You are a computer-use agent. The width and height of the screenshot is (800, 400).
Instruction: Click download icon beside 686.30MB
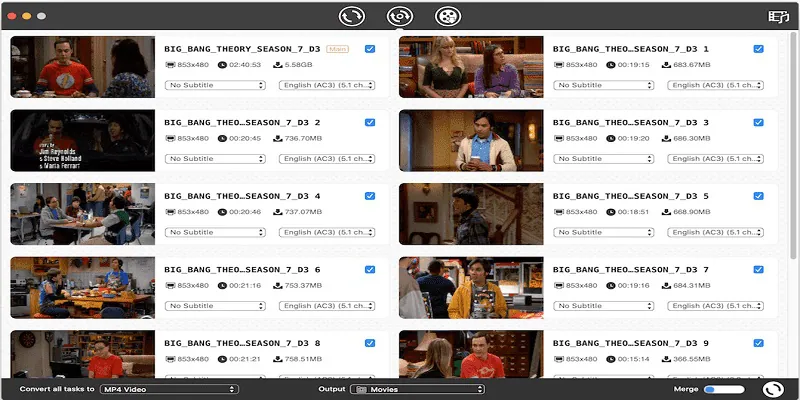point(666,138)
